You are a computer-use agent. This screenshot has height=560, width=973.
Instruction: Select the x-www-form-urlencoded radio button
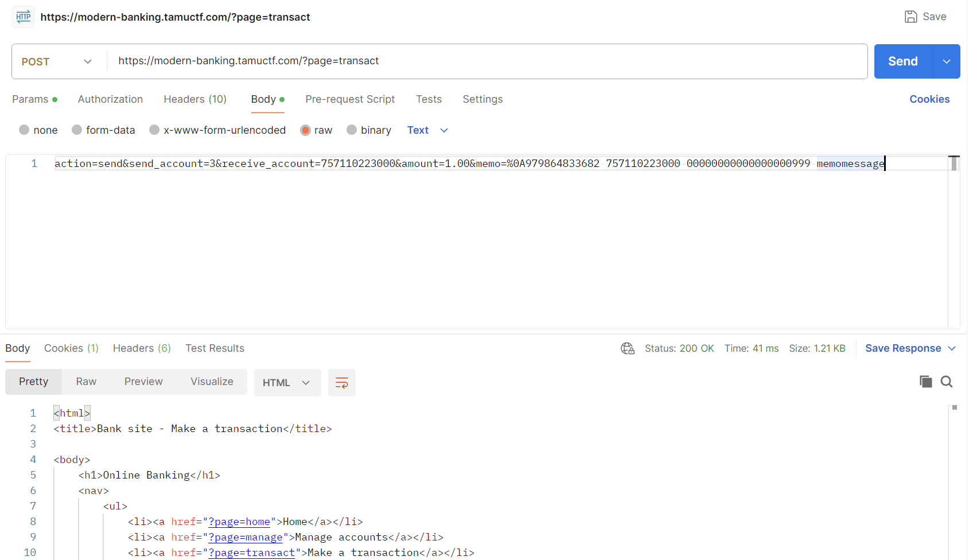154,130
